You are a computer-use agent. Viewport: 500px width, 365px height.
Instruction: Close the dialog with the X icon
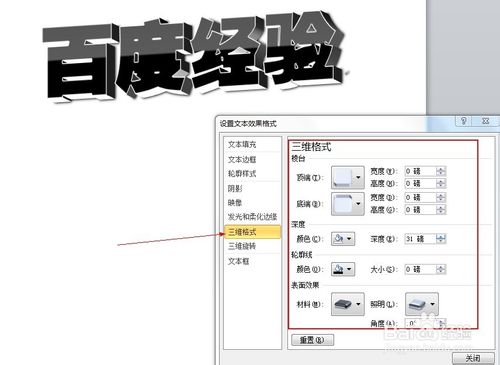pyautogui.click(x=486, y=121)
